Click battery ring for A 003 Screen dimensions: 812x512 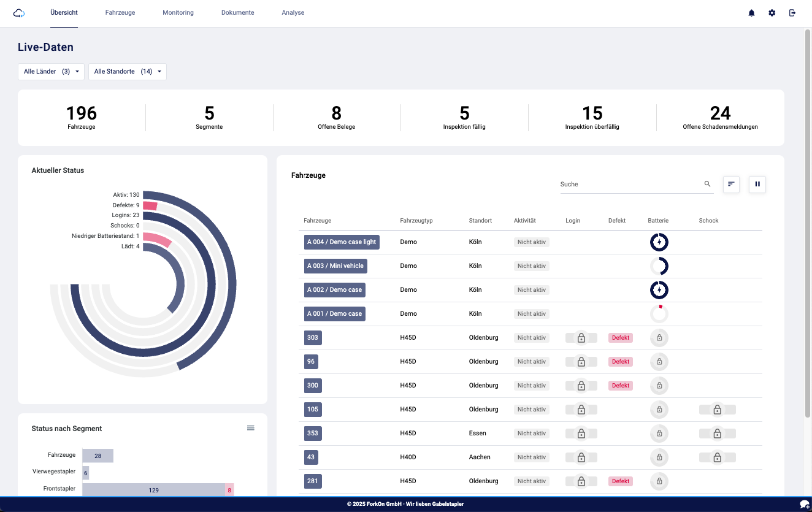(x=659, y=266)
